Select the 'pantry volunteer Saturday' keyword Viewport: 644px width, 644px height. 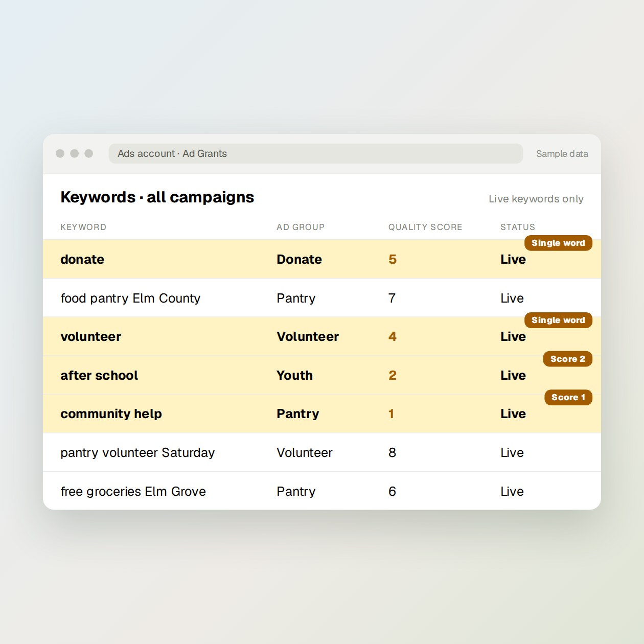[x=137, y=452]
